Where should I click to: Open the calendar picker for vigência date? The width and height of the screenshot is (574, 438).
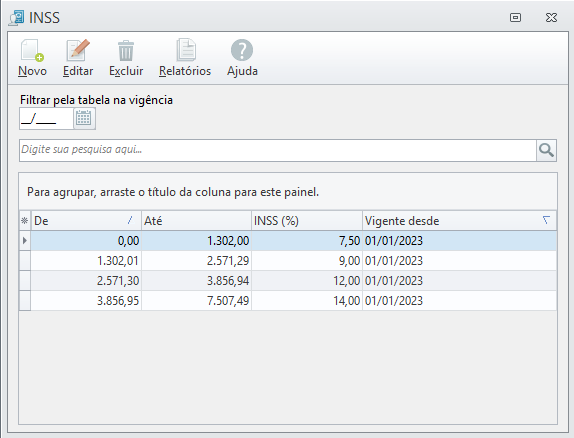coord(84,118)
